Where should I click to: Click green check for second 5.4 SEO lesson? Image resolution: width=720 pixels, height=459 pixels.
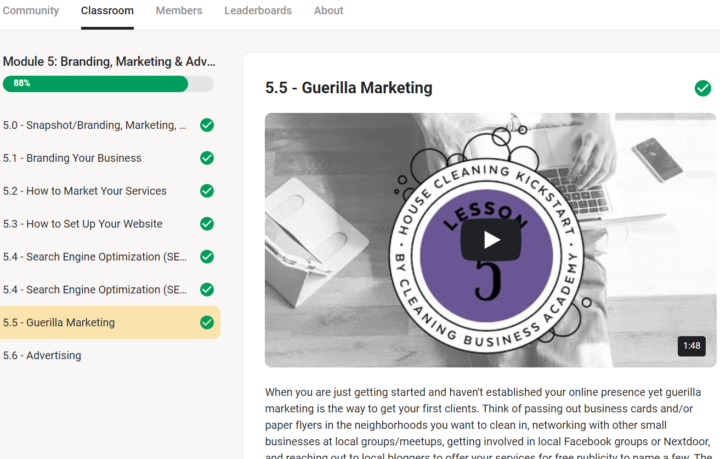pos(207,290)
